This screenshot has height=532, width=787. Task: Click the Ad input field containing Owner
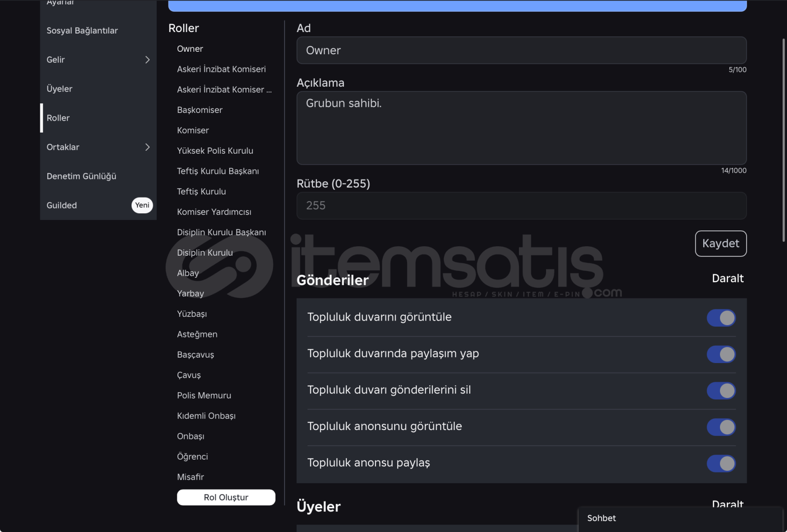521,50
